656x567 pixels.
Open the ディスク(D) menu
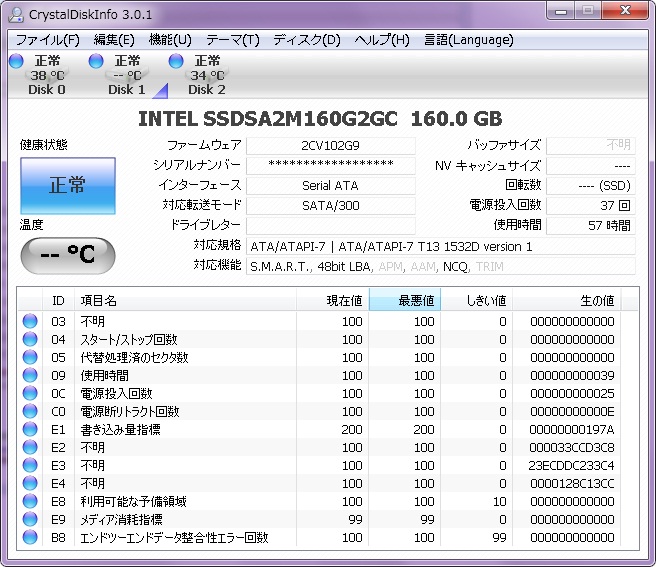point(306,40)
